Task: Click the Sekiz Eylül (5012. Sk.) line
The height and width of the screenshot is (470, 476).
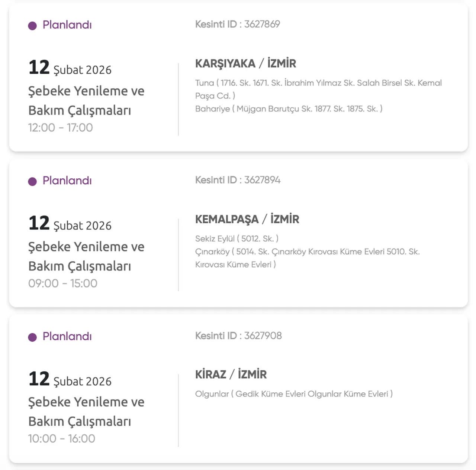Action: pyautogui.click(x=237, y=239)
